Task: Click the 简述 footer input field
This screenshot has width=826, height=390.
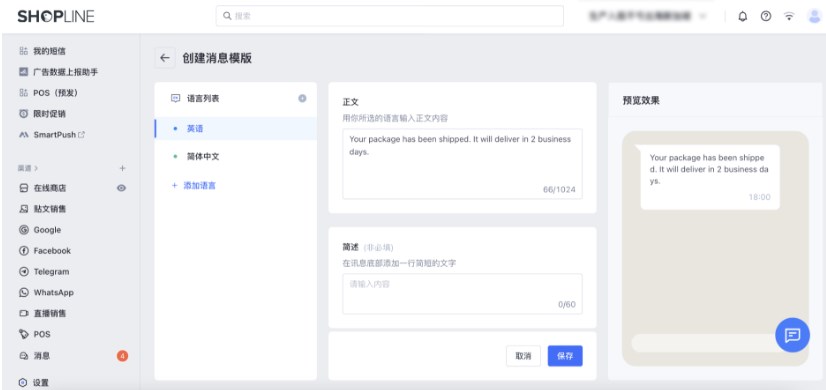Action: pos(463,294)
